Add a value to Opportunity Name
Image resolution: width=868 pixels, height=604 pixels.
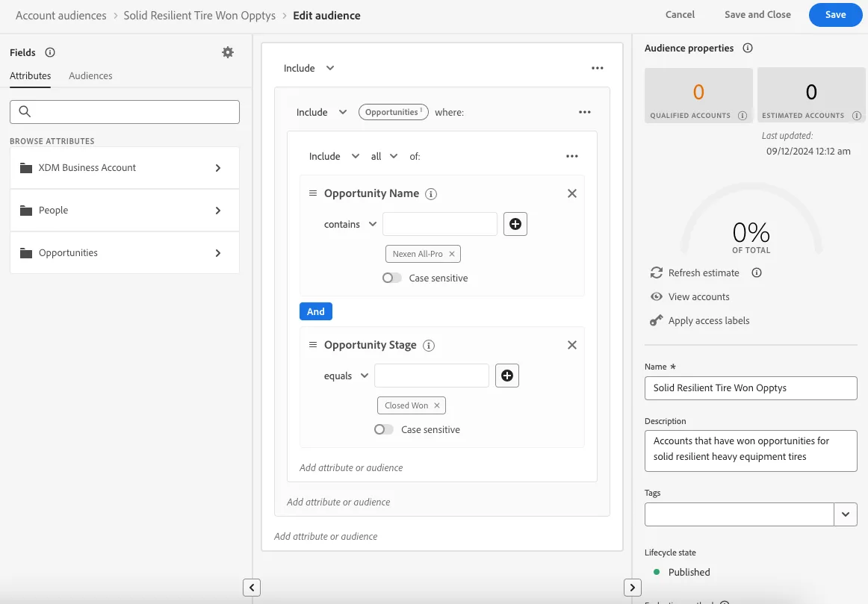click(x=515, y=224)
